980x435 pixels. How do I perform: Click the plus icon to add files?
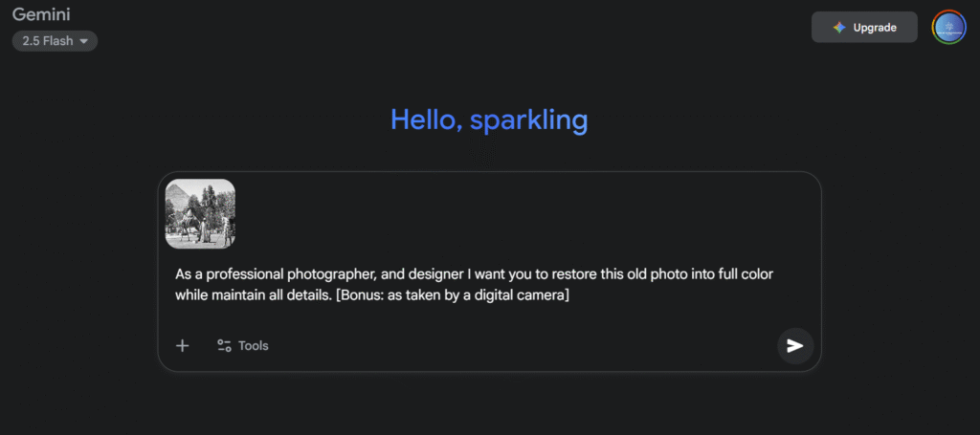click(x=182, y=345)
